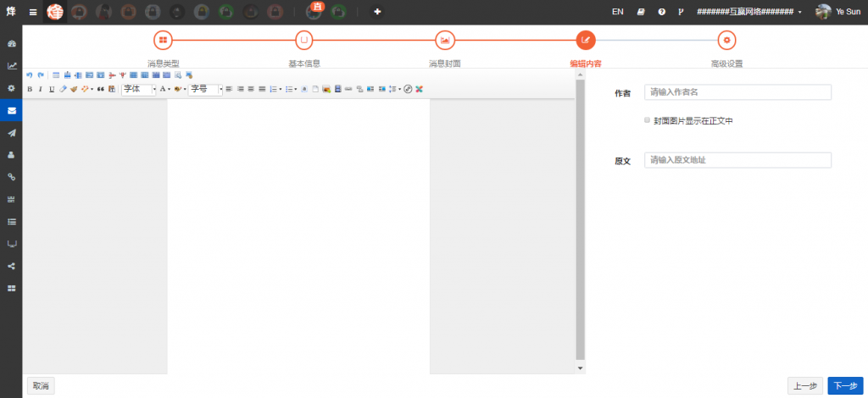This screenshot has height=398, width=868.
Task: Open the envelope messages sidebar icon
Action: click(11, 110)
